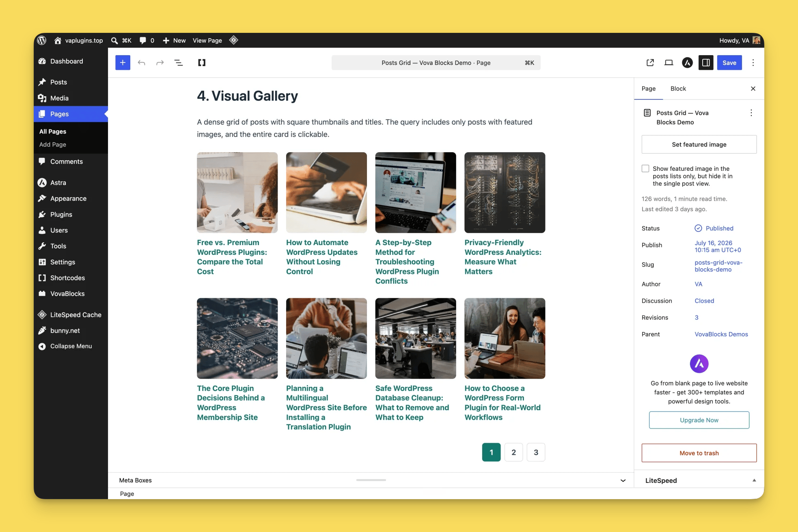
Task: Change the author VA
Action: tap(699, 284)
